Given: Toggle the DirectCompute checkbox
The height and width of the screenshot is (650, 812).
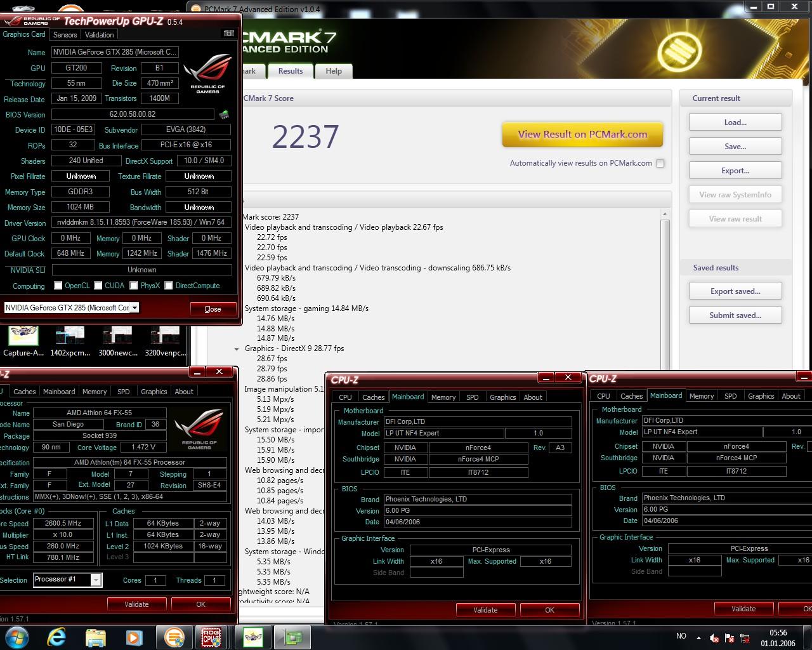Looking at the screenshot, I should click(169, 286).
